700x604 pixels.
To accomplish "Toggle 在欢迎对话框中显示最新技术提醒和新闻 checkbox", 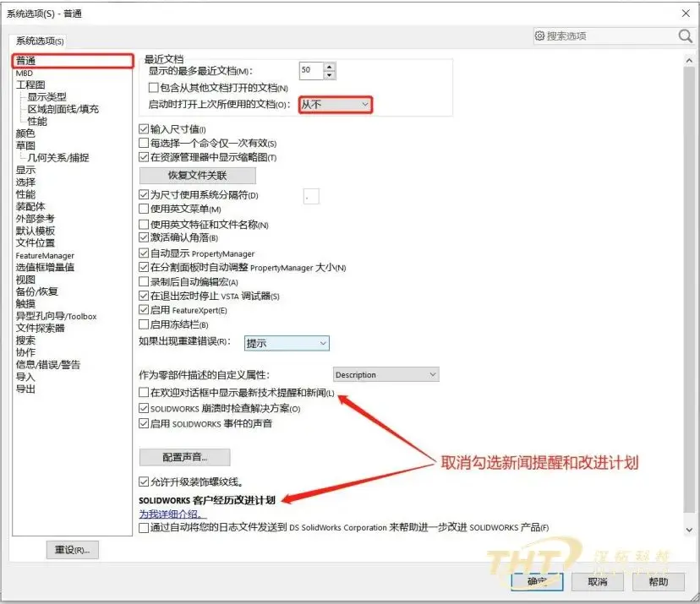I will (144, 393).
